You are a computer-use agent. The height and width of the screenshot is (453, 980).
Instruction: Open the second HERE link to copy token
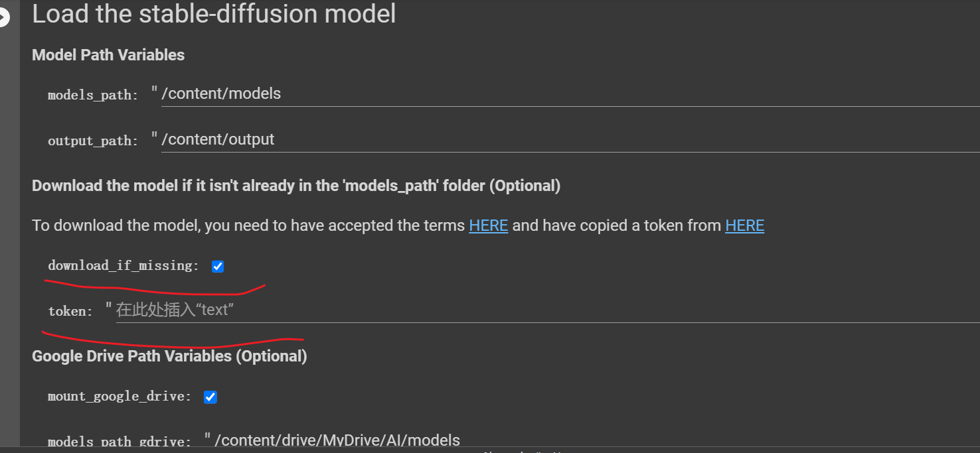tap(744, 226)
